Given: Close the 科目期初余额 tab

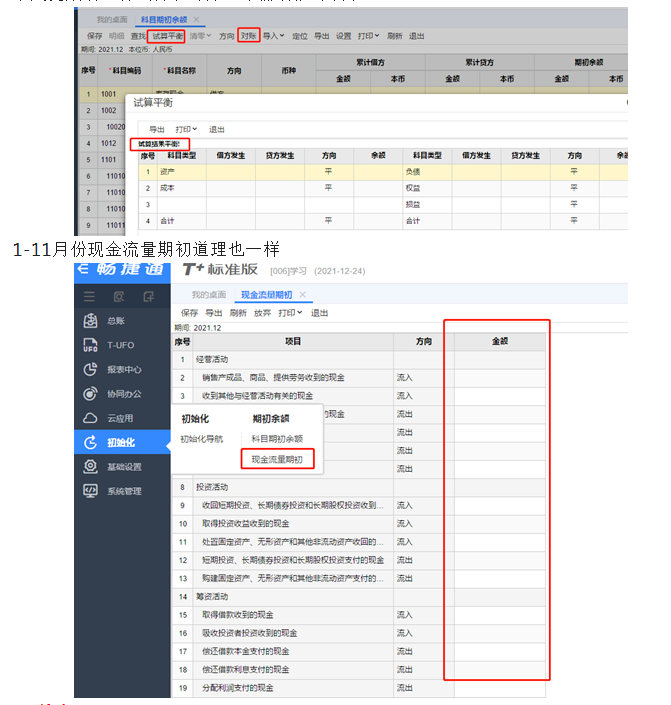Looking at the screenshot, I should (196, 19).
